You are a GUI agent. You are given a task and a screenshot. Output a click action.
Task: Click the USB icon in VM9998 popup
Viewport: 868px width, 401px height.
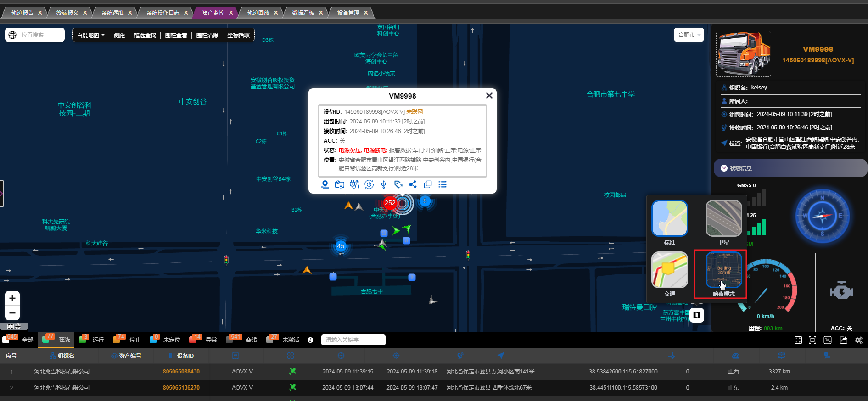(384, 184)
